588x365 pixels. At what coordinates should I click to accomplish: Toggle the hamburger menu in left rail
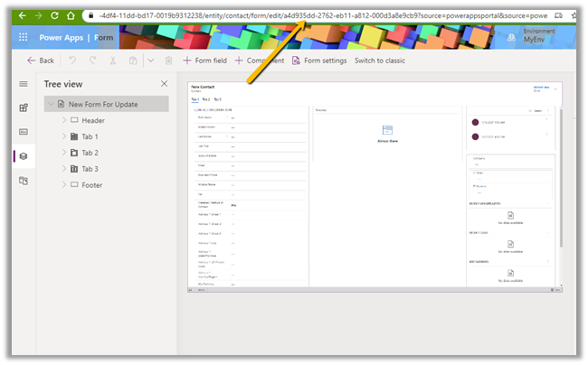click(24, 84)
